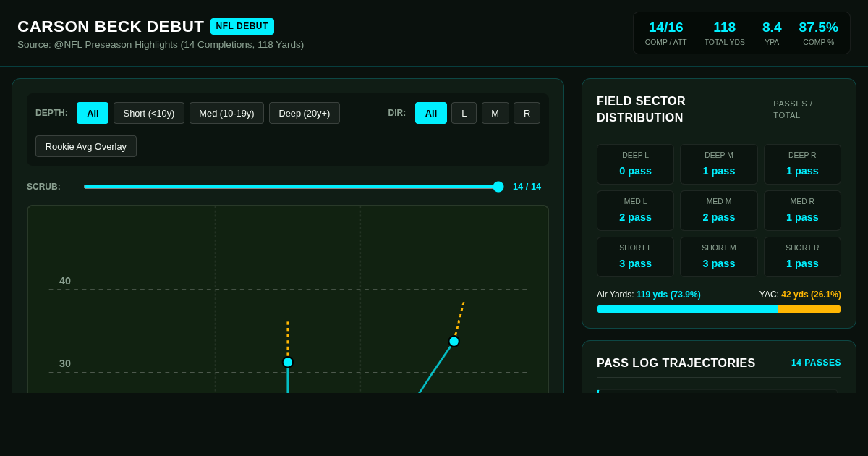Toggle the Rookie Avg Overlay

(x=86, y=146)
